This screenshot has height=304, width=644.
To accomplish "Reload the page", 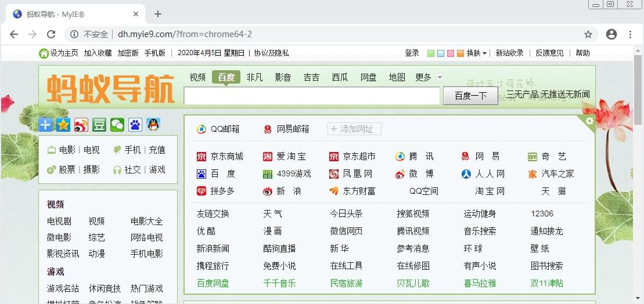I will click(51, 34).
